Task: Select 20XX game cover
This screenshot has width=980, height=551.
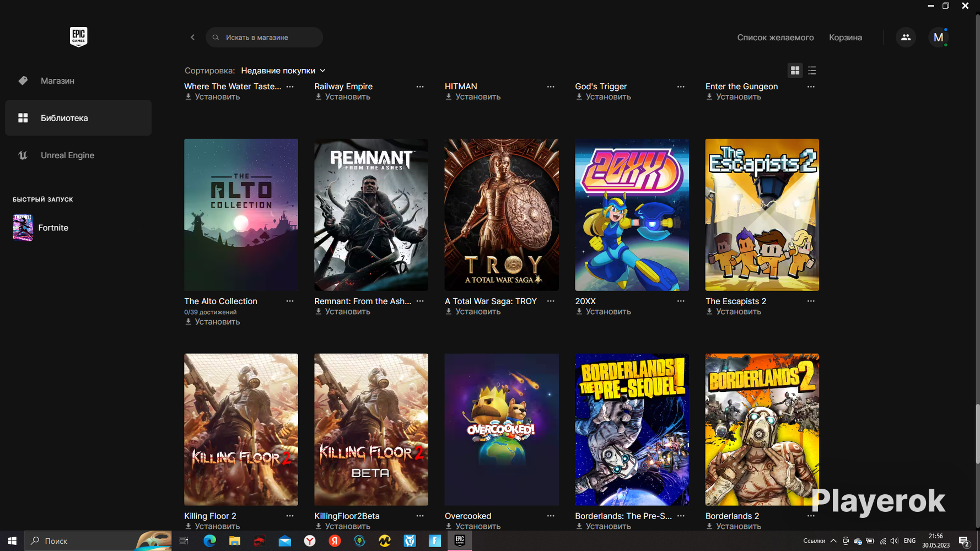Action: pyautogui.click(x=632, y=215)
